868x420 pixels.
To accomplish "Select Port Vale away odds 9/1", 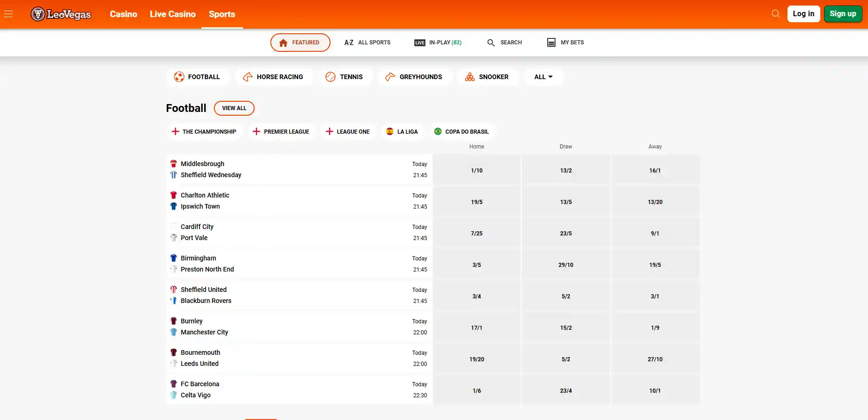I will (x=655, y=234).
